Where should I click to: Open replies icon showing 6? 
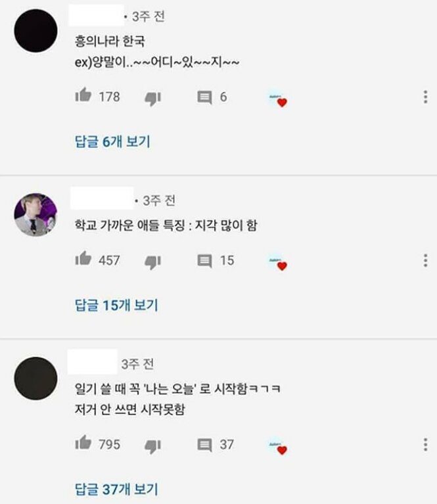tap(204, 97)
